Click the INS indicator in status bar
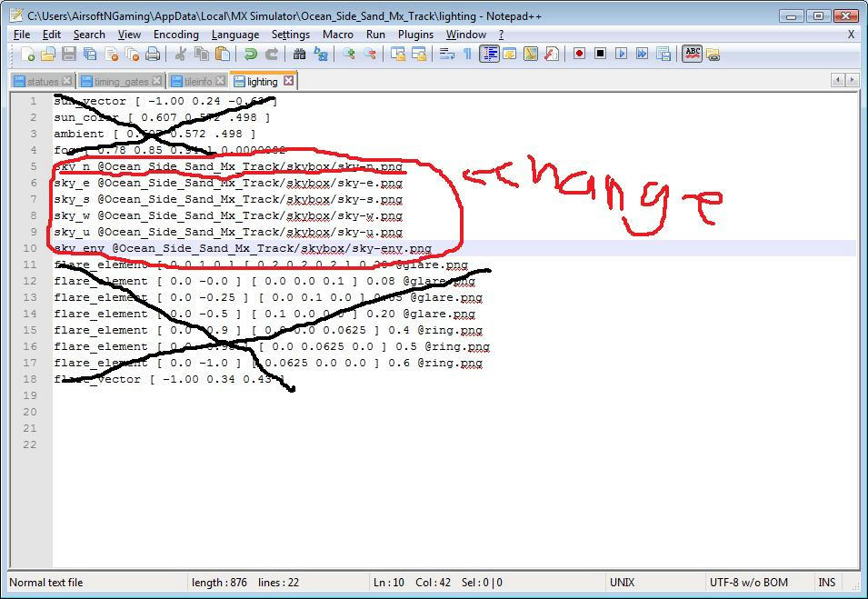Viewport: 868px width, 599px height. point(826,583)
